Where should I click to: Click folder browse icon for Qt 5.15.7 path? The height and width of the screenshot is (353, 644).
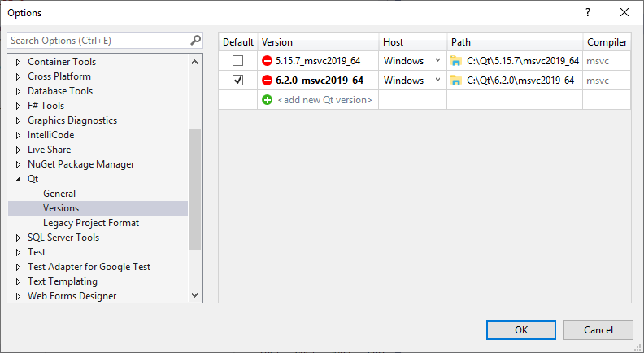click(x=456, y=61)
